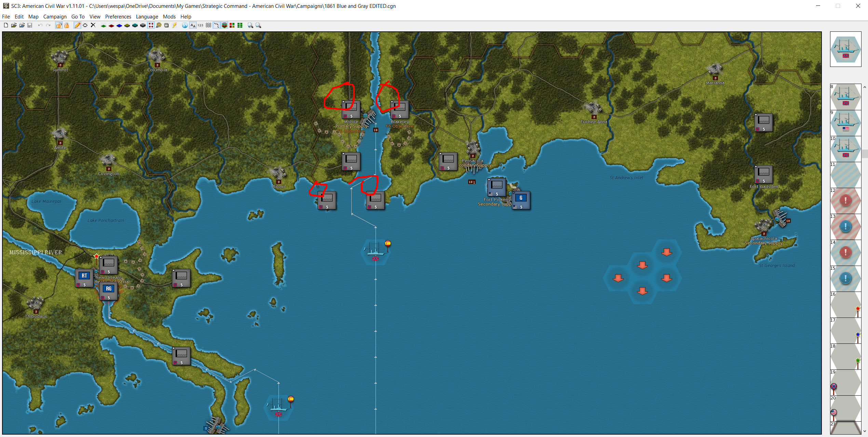The image size is (868, 437).
Task: Open the Campaign menu
Action: point(55,16)
